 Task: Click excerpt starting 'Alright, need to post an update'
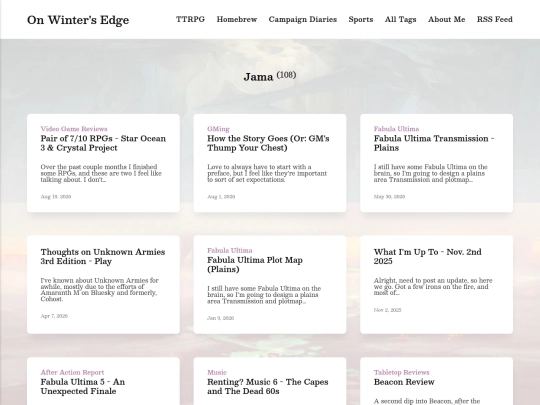[433, 287]
